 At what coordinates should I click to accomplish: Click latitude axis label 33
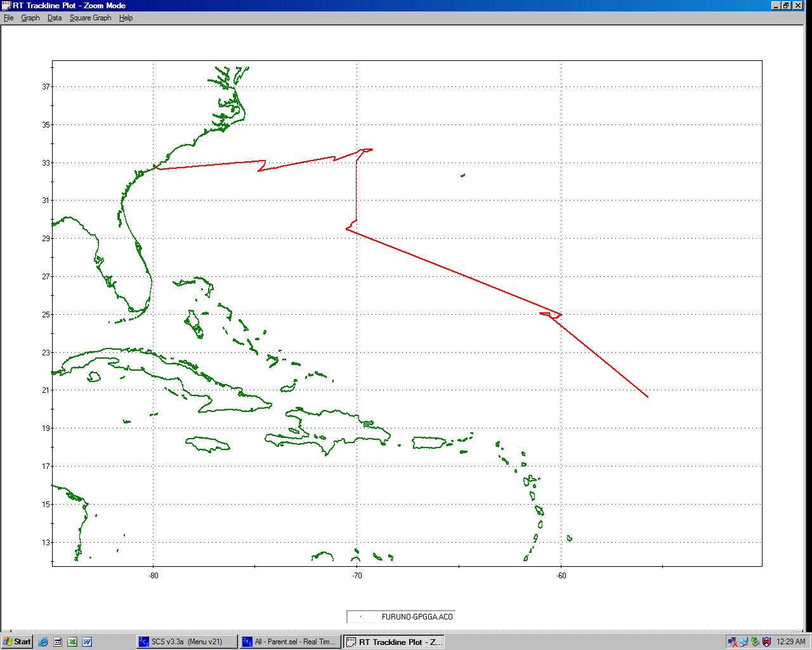click(x=47, y=163)
